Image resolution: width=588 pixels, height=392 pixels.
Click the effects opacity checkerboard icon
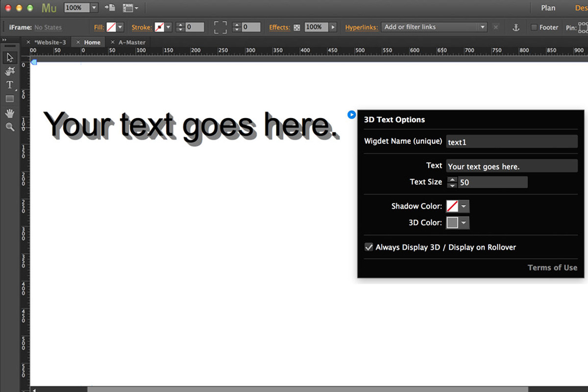coord(297,27)
